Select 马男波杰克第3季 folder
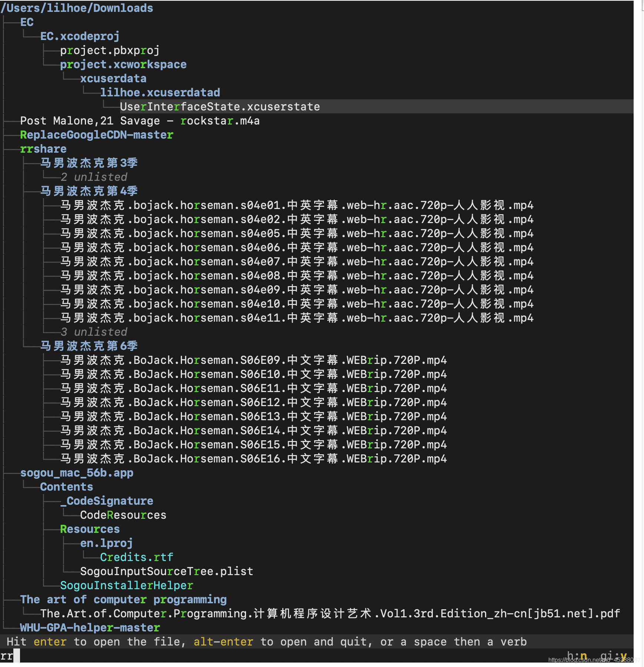 pos(89,163)
